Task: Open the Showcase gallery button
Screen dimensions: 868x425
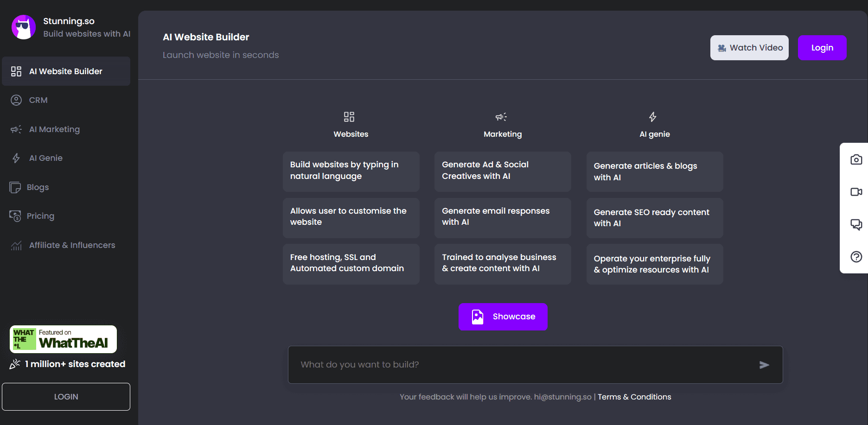Action: (503, 317)
